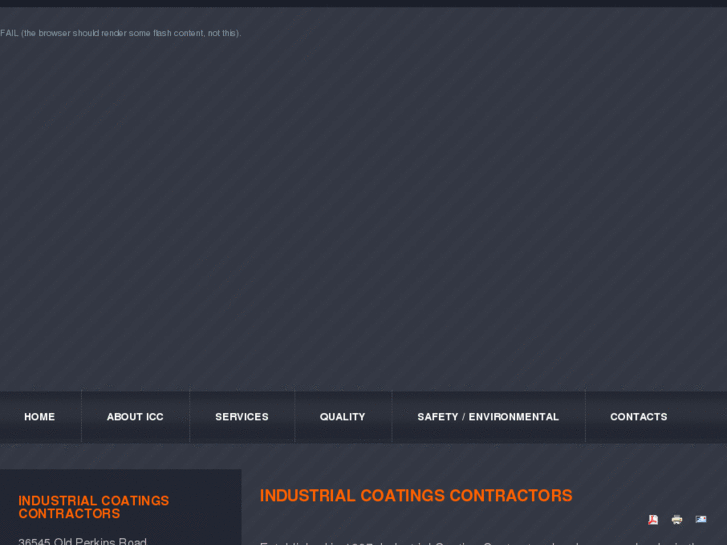Click the 'FAIL (the browser should render some flash content' message

(121, 33)
